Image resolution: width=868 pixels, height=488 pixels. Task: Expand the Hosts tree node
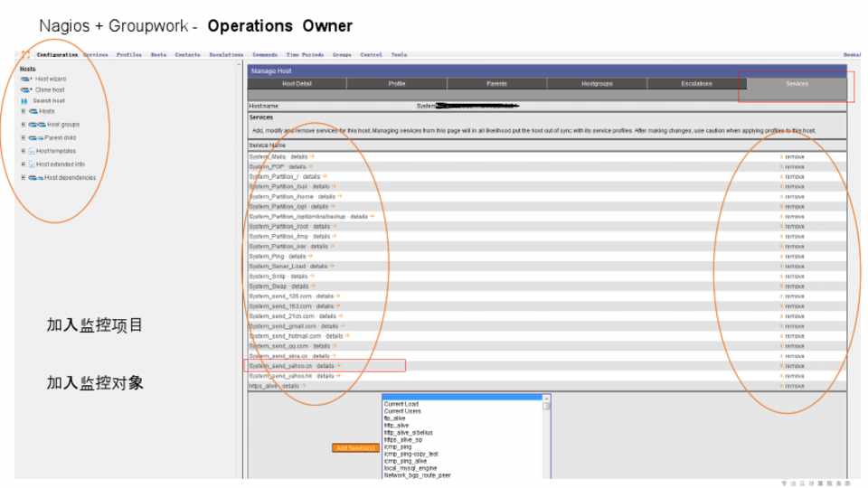tap(23, 111)
